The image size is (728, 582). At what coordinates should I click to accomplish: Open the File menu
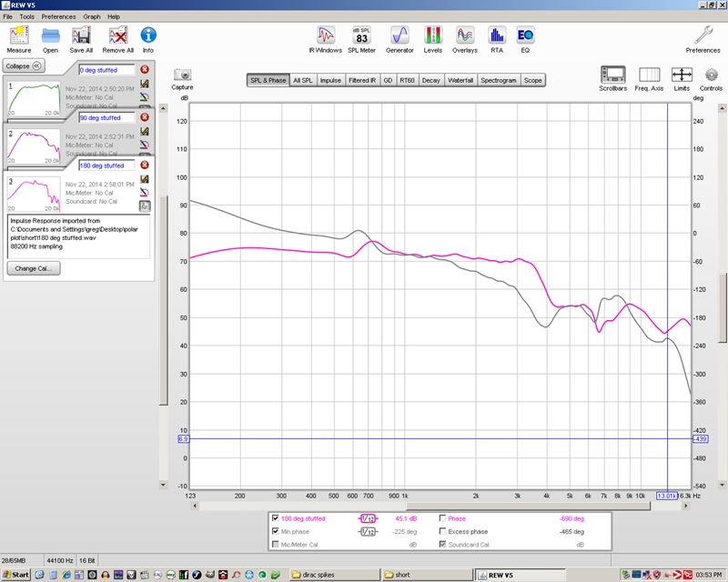[x=7, y=16]
